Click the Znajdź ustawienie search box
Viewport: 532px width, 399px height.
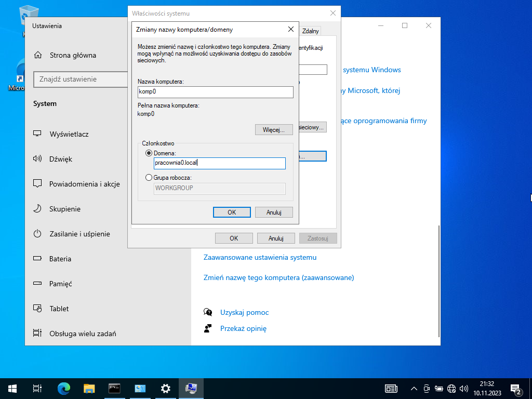pos(81,79)
